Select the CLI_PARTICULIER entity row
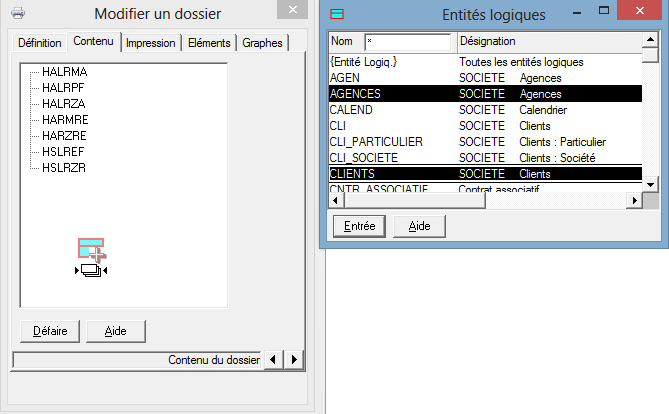The image size is (669, 414). [x=376, y=141]
